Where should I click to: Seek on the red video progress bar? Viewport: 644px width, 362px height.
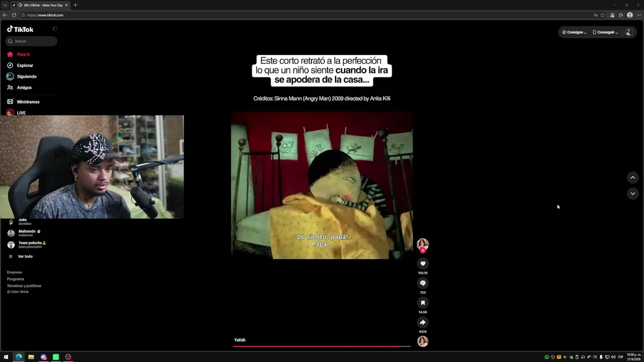(321, 346)
